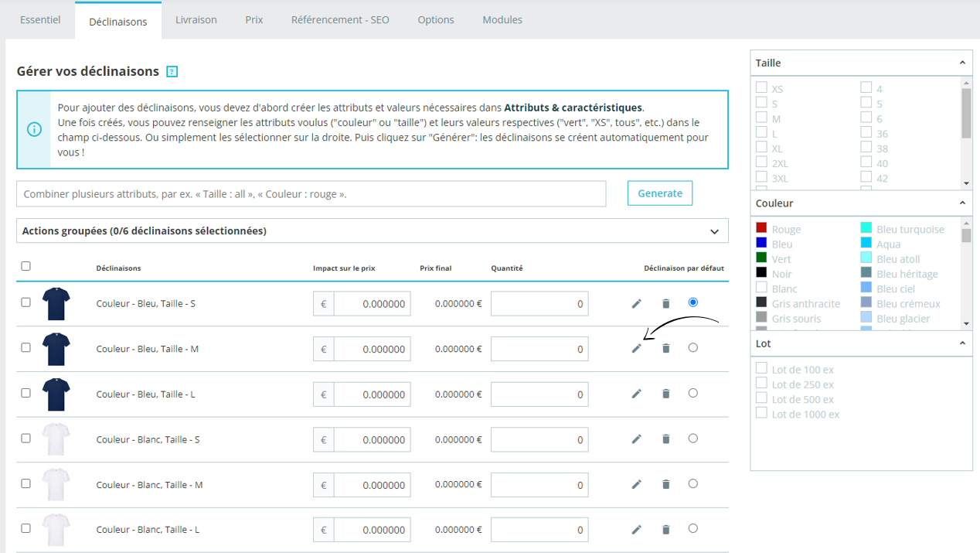
Task: Delete the Couleur - Bleu, Taille - S declination
Action: point(665,304)
